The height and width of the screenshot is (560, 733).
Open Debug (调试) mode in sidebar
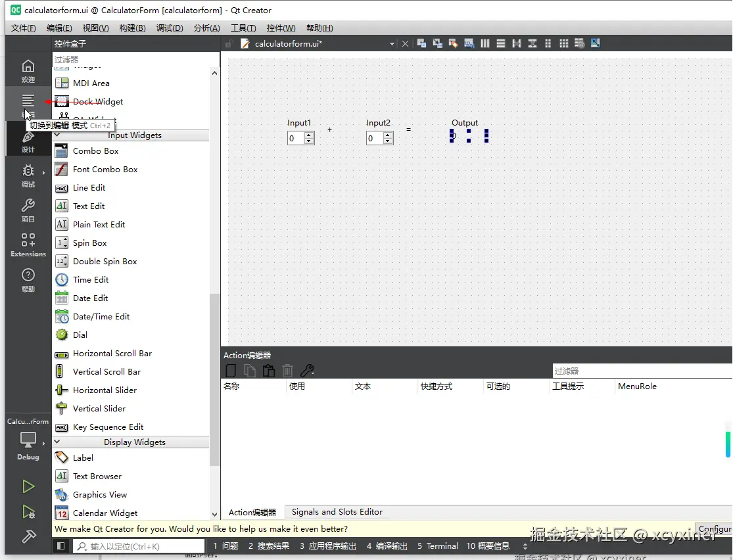28,175
